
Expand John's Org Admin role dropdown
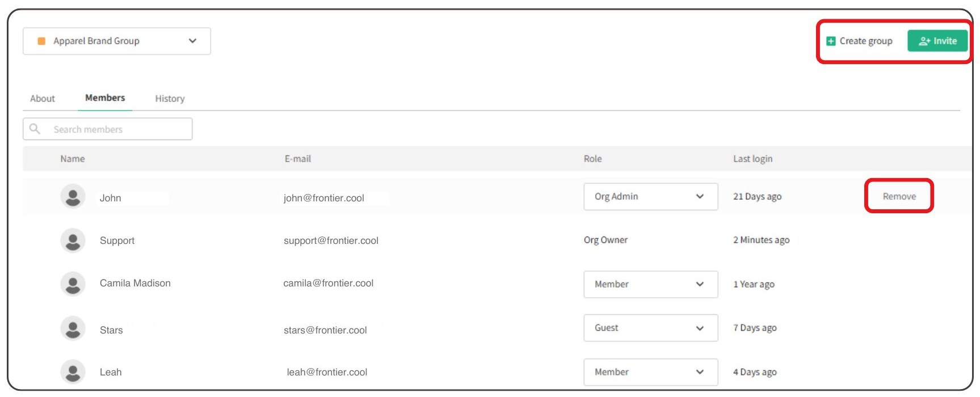650,196
